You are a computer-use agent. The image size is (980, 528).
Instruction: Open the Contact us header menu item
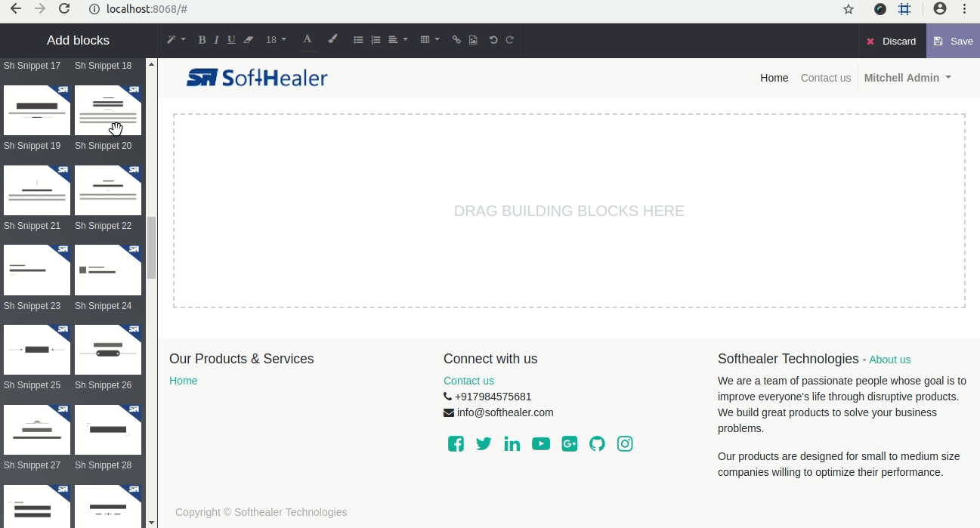(x=825, y=78)
